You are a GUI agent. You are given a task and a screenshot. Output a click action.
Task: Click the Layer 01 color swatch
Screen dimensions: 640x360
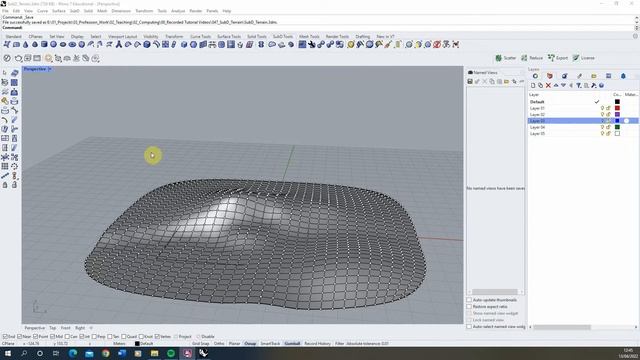pyautogui.click(x=617, y=108)
